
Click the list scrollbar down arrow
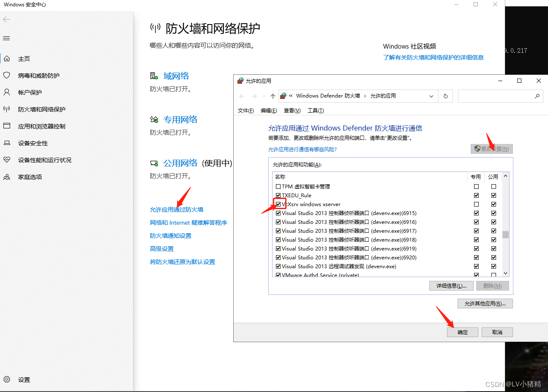pyautogui.click(x=505, y=273)
